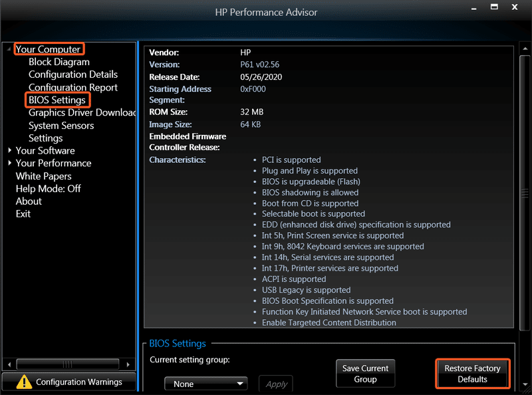The image size is (532, 395).
Task: Click the Apply button
Action: tap(276, 384)
